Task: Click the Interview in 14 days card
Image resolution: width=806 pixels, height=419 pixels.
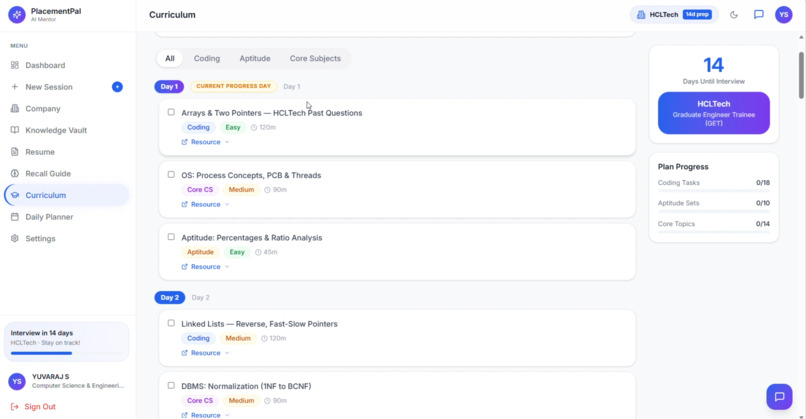Action: click(x=66, y=341)
